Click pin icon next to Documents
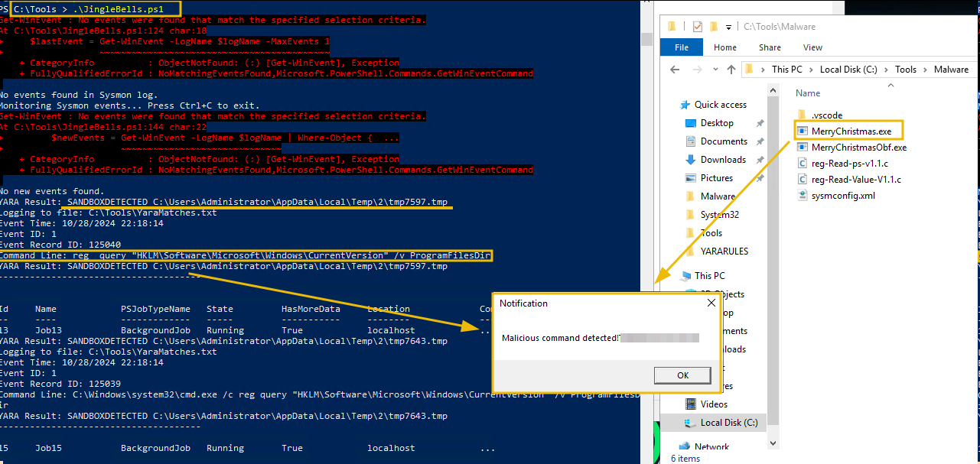The image size is (980, 464). click(x=760, y=141)
